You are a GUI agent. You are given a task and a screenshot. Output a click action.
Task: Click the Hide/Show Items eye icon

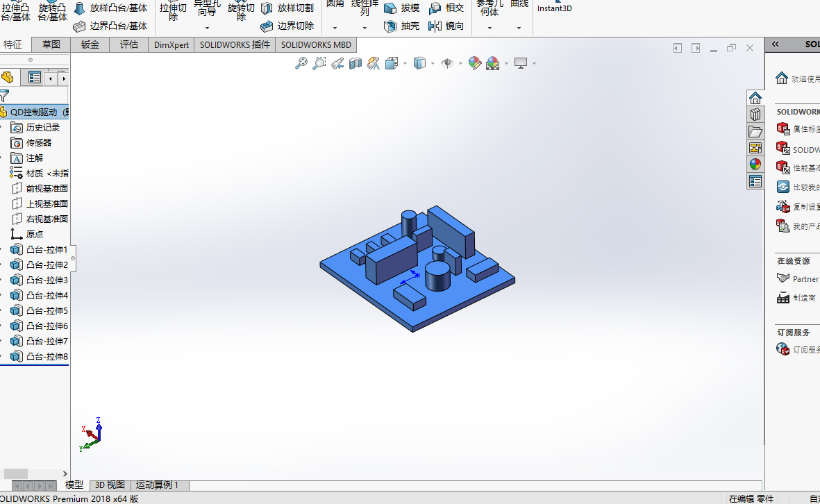(x=447, y=64)
